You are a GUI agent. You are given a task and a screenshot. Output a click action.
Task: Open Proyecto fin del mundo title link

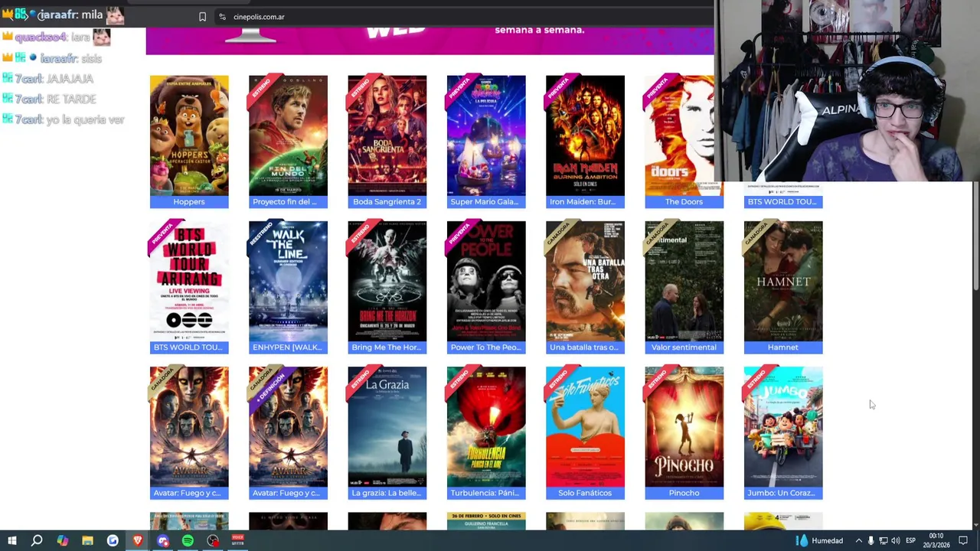[x=288, y=202]
